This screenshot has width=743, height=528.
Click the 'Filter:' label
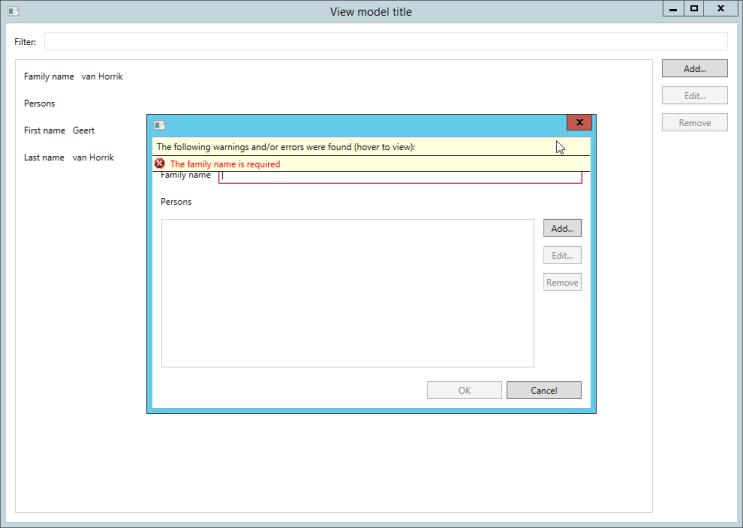[x=25, y=42]
